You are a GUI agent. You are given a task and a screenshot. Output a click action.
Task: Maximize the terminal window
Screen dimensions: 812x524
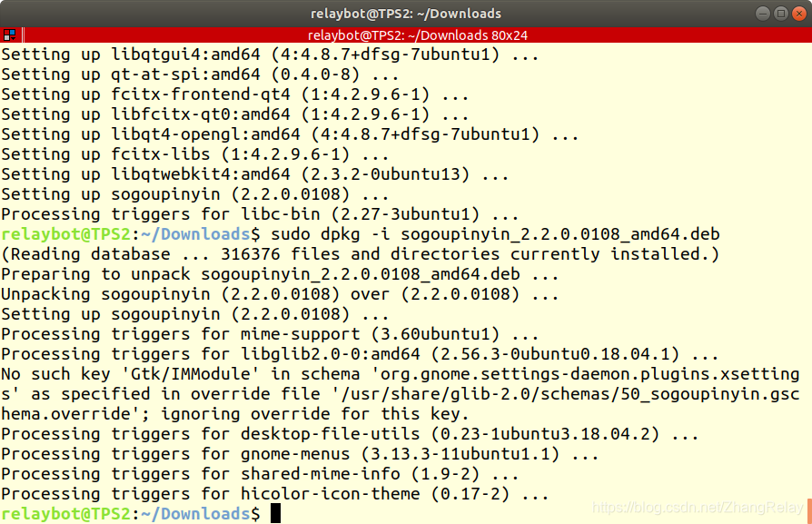(781, 14)
